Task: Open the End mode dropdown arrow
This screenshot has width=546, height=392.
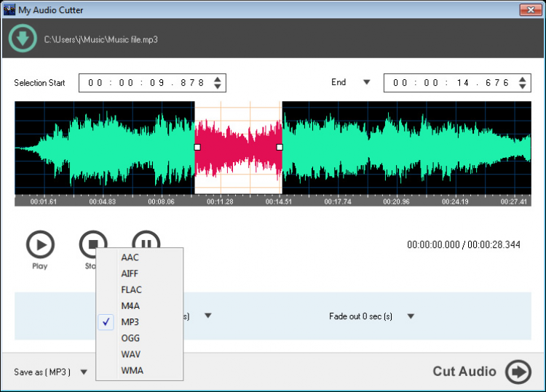Action: click(366, 83)
